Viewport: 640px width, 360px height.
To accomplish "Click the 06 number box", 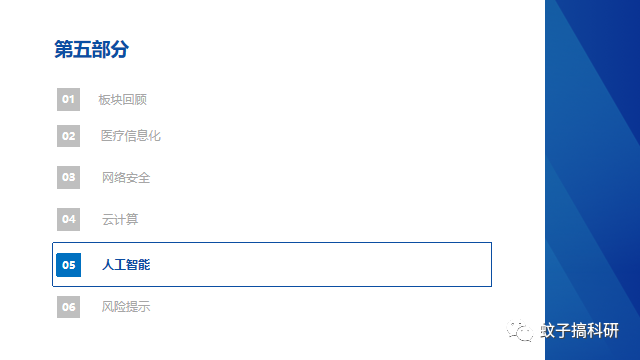I will pos(68,307).
